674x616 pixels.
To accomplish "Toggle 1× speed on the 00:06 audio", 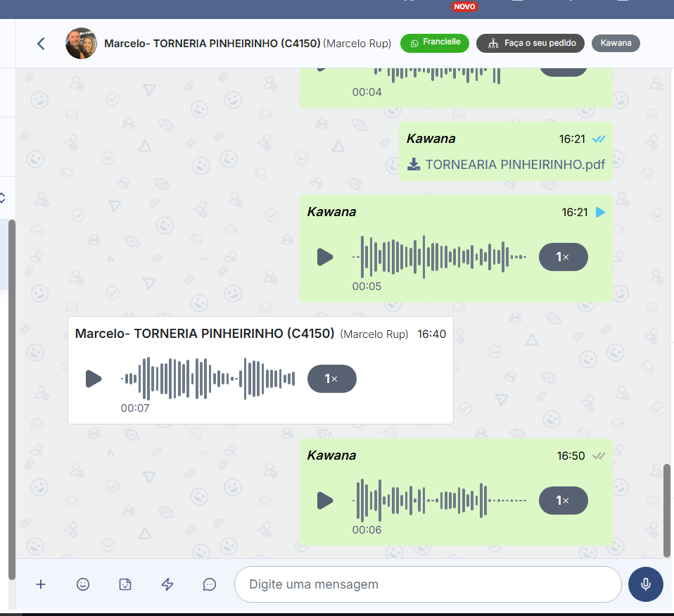I will [563, 501].
